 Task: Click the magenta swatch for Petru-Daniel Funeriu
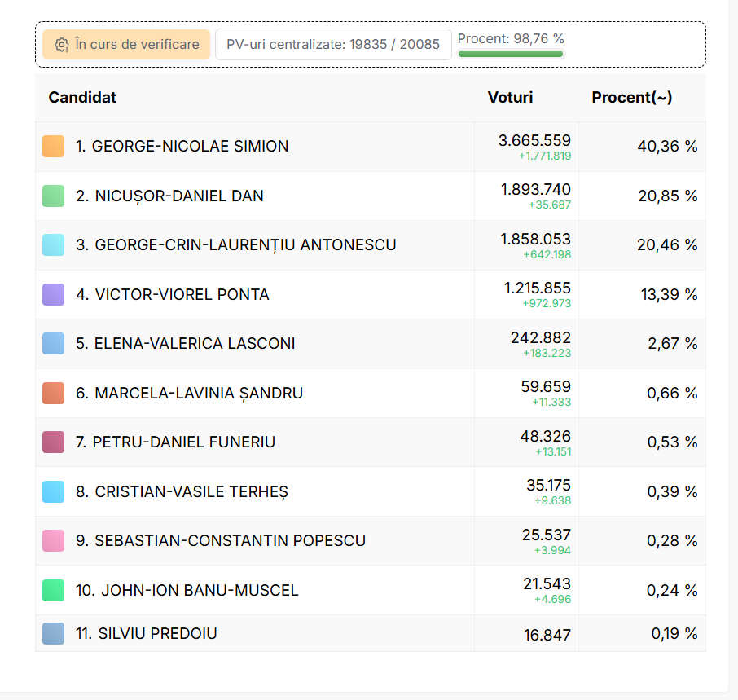[x=53, y=442]
